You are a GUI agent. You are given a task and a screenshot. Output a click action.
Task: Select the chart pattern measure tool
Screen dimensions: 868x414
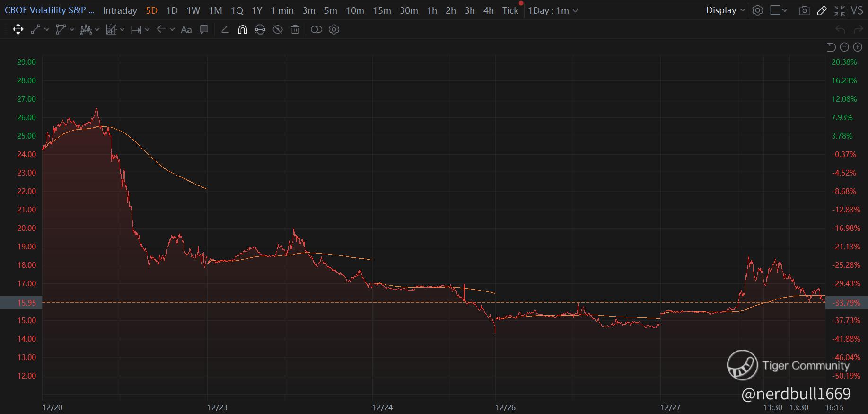point(111,29)
